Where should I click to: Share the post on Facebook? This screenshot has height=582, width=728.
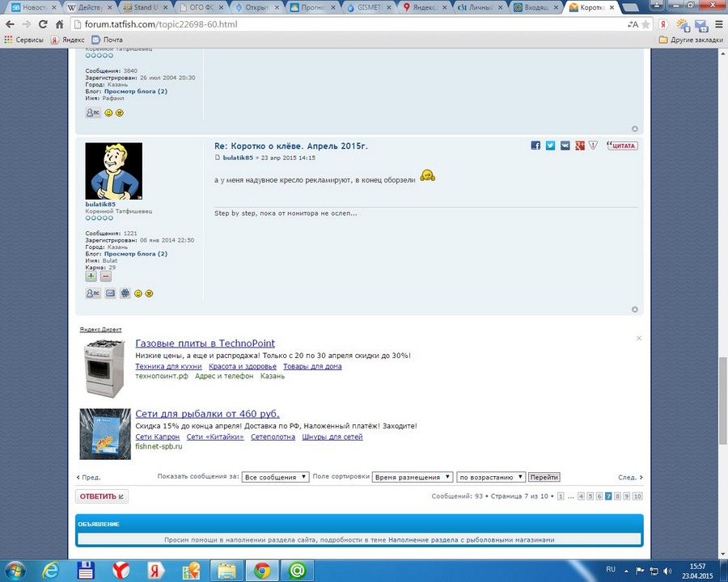(x=535, y=145)
